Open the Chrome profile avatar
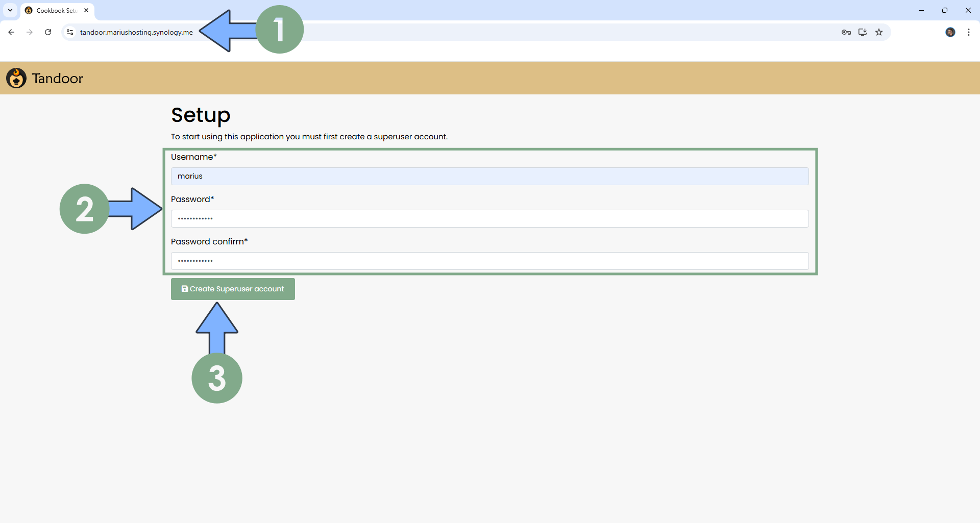Screen dimensions: 980x523 coord(950,32)
